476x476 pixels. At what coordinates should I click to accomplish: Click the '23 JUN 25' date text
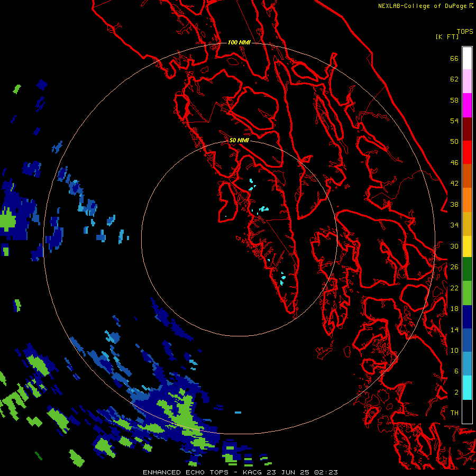(x=288, y=472)
